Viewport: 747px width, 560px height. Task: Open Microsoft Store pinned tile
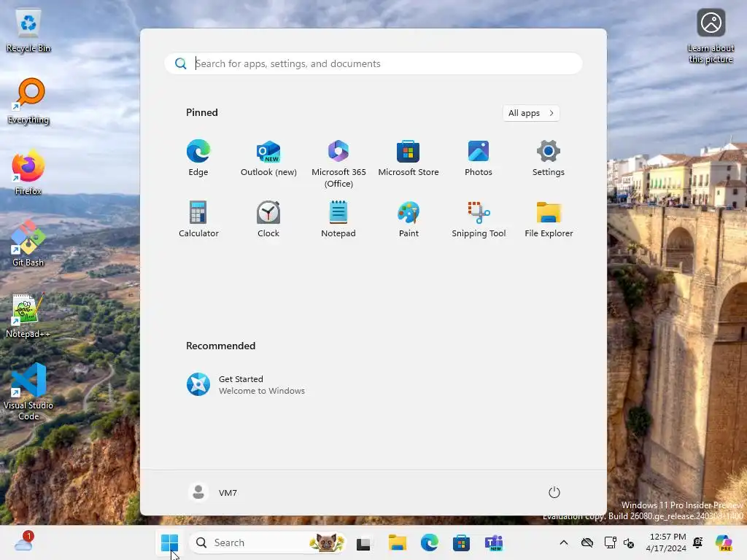[409, 158]
